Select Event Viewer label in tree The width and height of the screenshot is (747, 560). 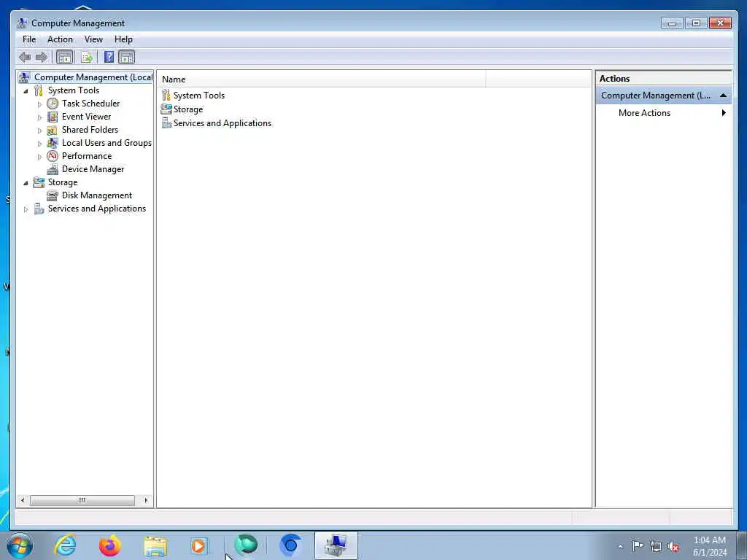pos(86,117)
